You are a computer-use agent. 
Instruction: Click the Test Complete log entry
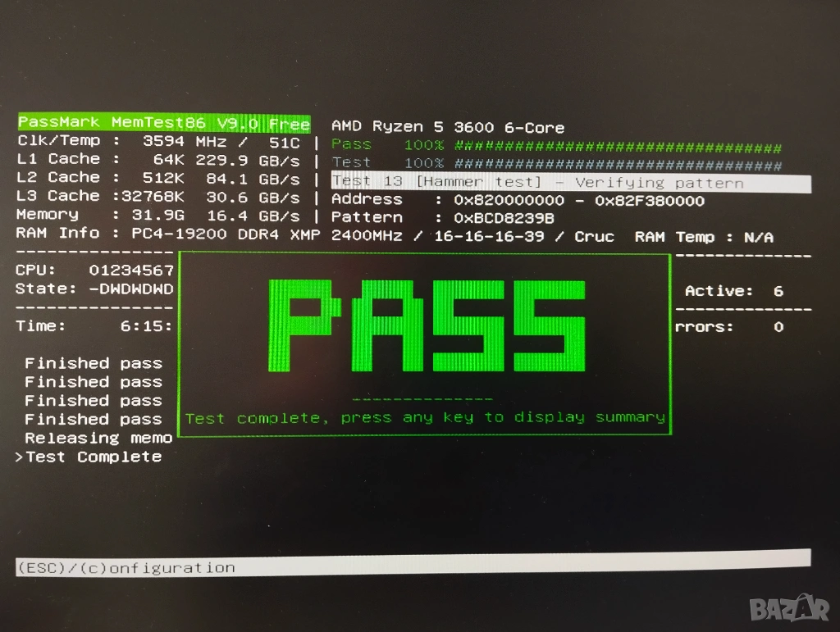click(89, 457)
